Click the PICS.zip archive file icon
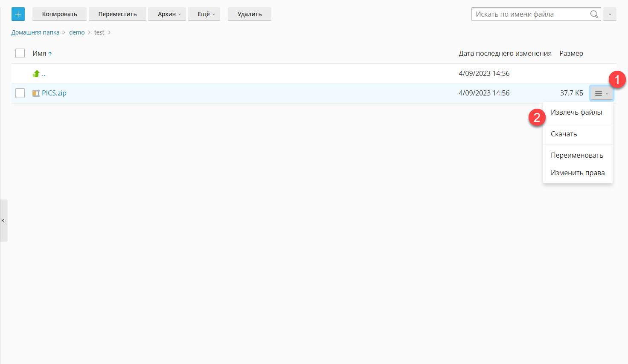This screenshot has height=364, width=628. click(36, 93)
